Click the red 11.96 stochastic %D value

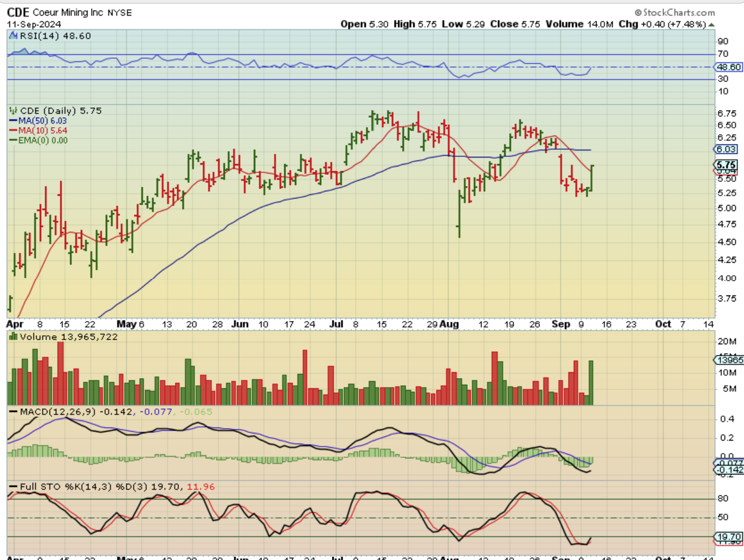(x=200, y=486)
